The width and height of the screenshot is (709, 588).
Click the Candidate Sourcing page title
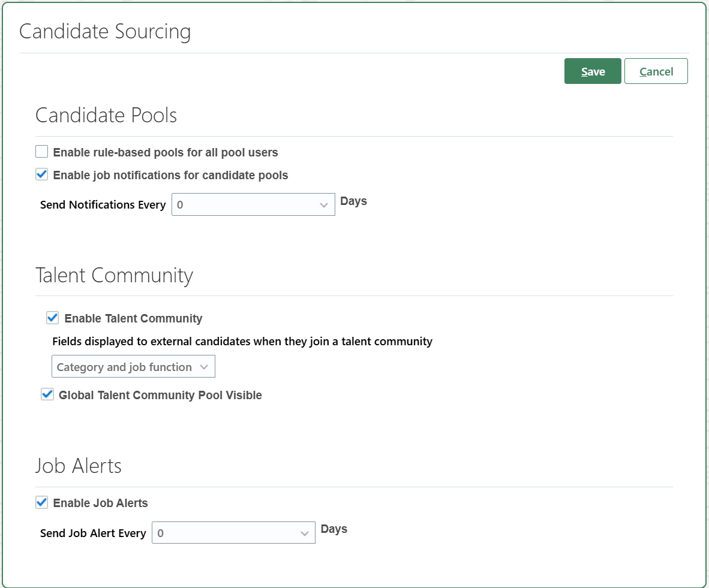pyautogui.click(x=105, y=32)
